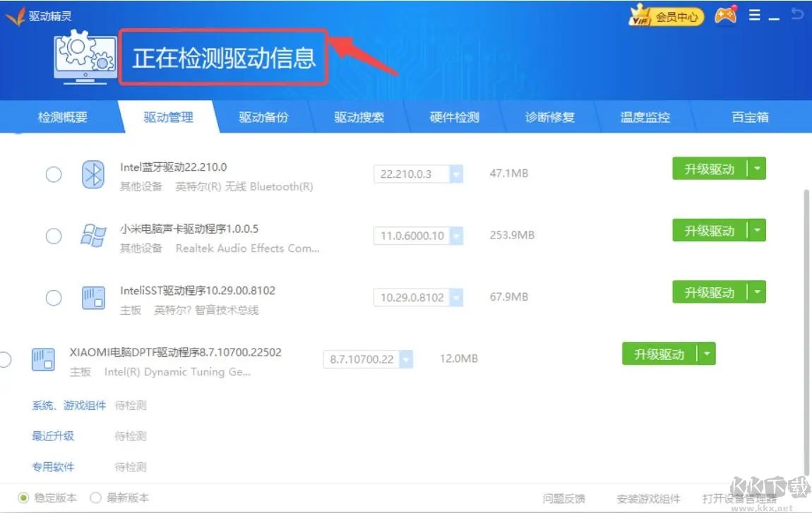
Task: Select the XIAOMI电脑DPTF驱动 radio button
Action: point(4,359)
